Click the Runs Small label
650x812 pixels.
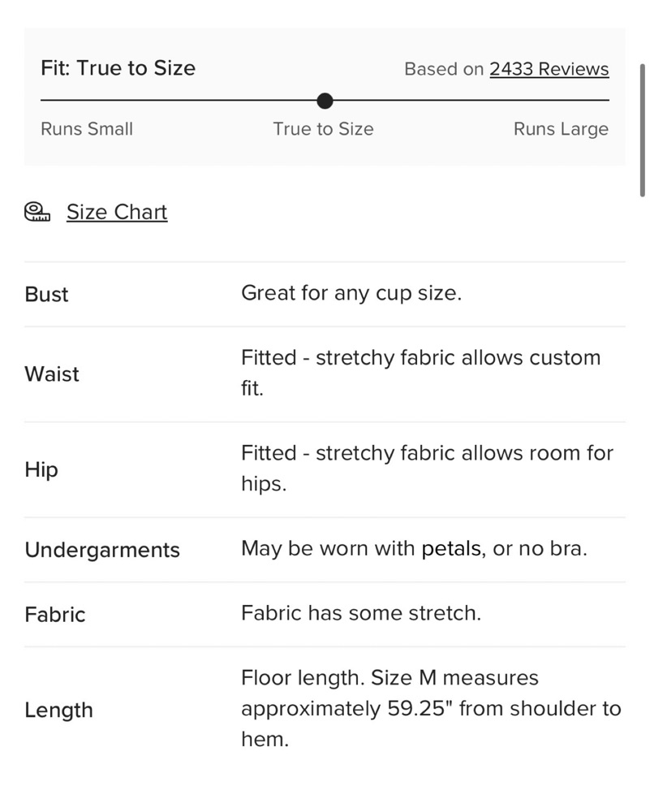(87, 129)
